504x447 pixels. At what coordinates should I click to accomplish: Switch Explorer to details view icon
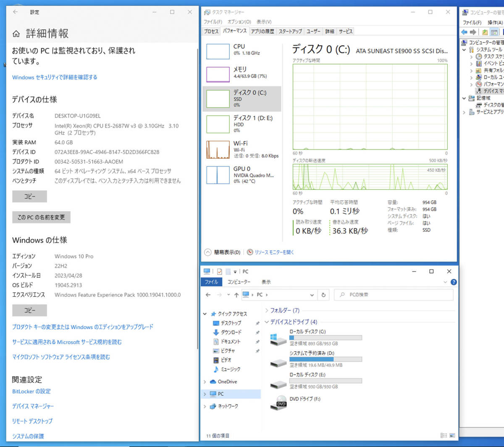click(x=444, y=436)
